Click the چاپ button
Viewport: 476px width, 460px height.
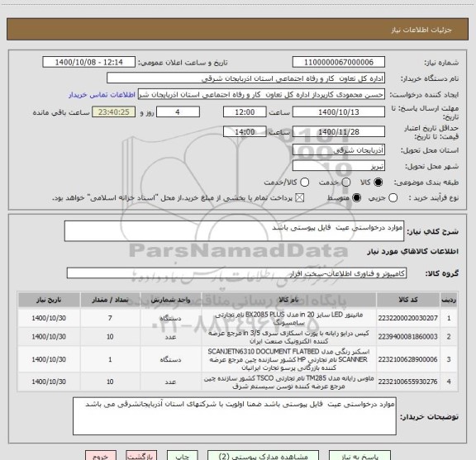[183, 456]
